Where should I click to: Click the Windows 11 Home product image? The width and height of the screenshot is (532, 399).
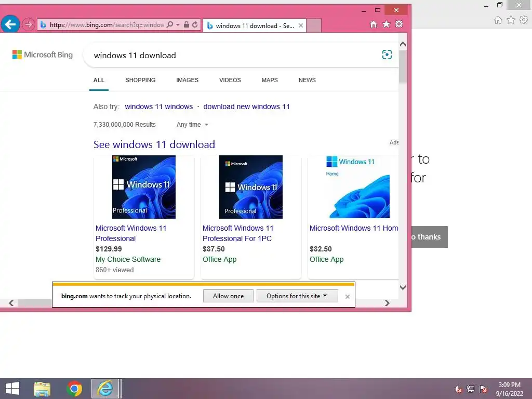click(x=358, y=187)
